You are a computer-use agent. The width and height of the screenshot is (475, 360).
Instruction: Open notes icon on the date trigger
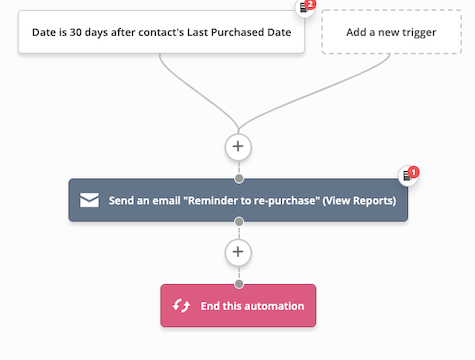(x=304, y=7)
